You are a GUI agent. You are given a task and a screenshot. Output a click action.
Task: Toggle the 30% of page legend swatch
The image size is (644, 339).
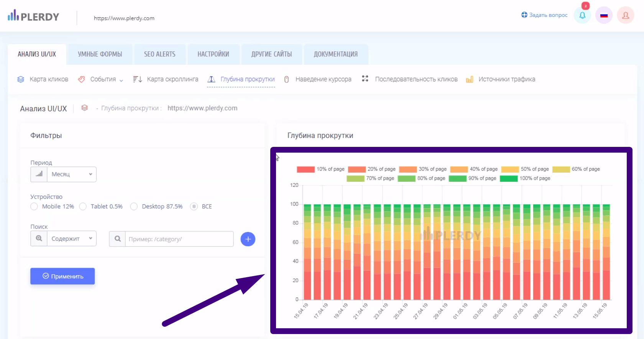click(x=408, y=169)
